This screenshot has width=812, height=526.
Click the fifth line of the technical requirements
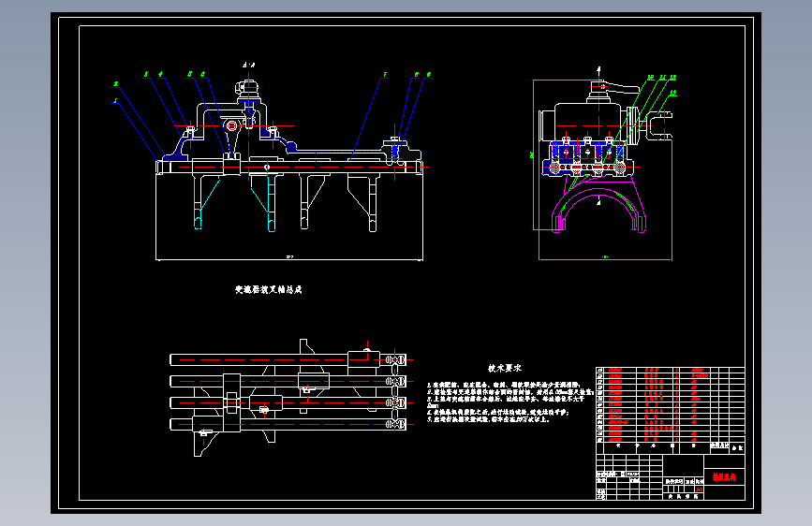488,419
